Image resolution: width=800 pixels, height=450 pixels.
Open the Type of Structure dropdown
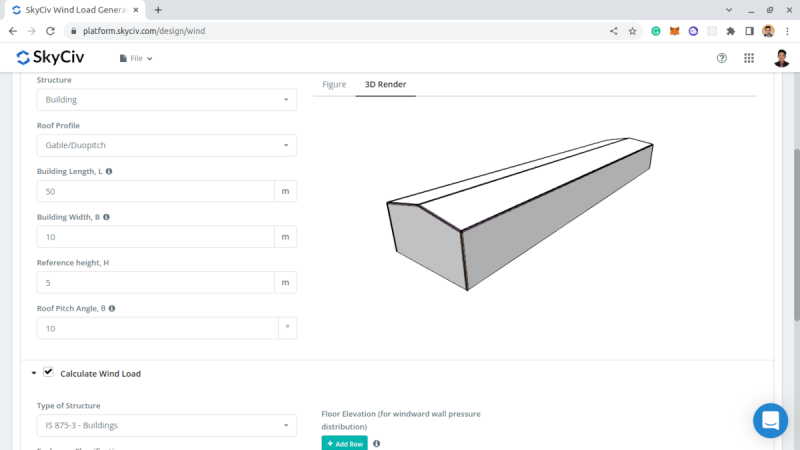[x=166, y=426]
